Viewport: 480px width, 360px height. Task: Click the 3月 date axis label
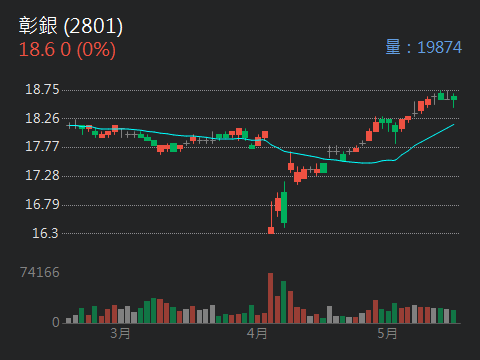click(x=120, y=333)
